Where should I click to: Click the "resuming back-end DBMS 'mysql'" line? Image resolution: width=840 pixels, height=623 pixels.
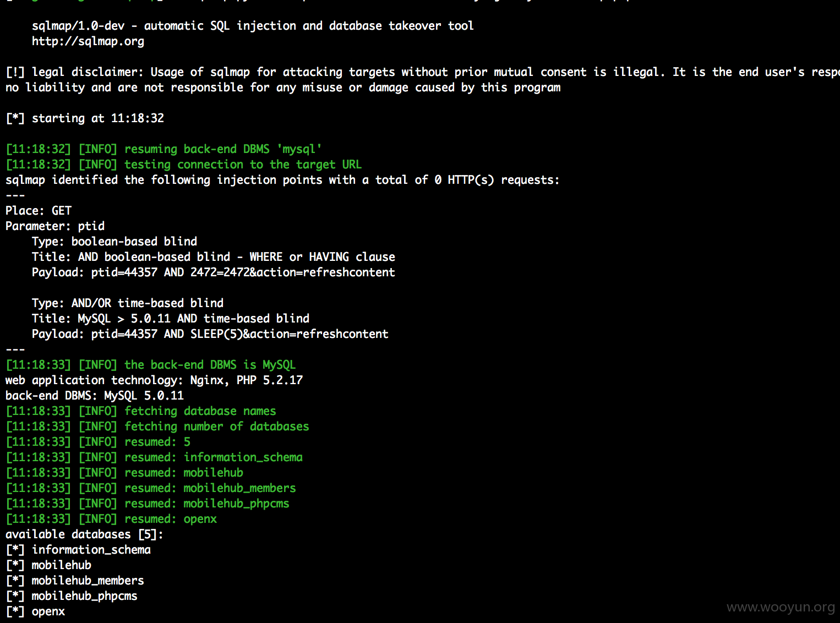(163, 149)
